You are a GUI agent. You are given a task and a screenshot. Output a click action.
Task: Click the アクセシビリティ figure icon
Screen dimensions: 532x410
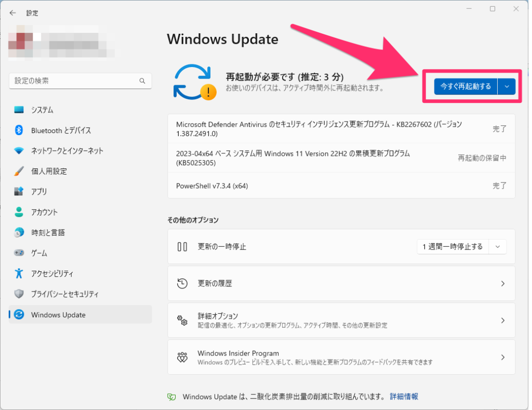coord(19,273)
